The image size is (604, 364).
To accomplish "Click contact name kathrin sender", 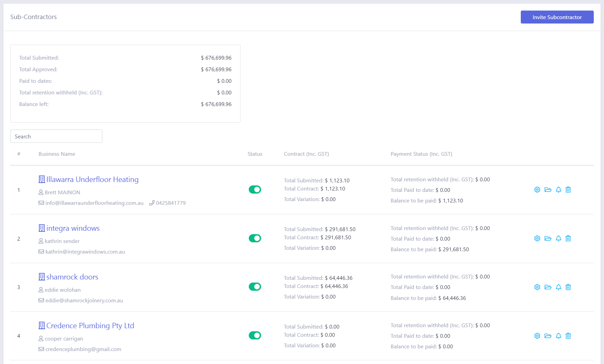I will [62, 241].
